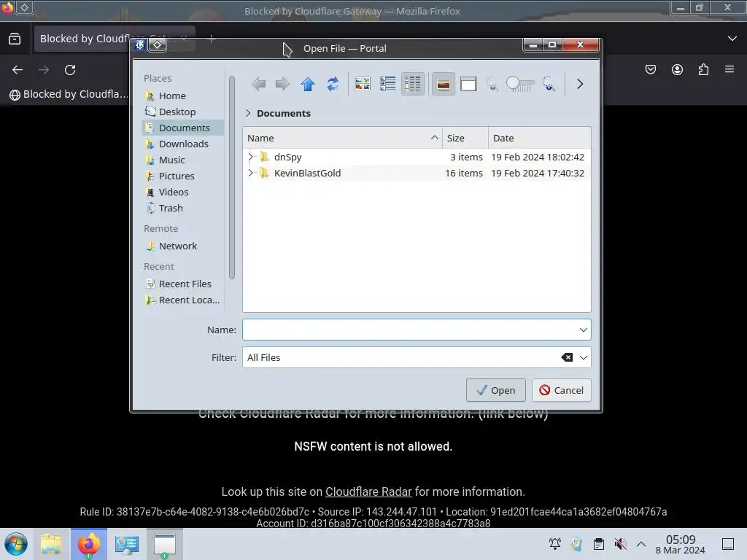The image size is (747, 560).
Task: Open Downloads in Places panel
Action: click(x=182, y=144)
